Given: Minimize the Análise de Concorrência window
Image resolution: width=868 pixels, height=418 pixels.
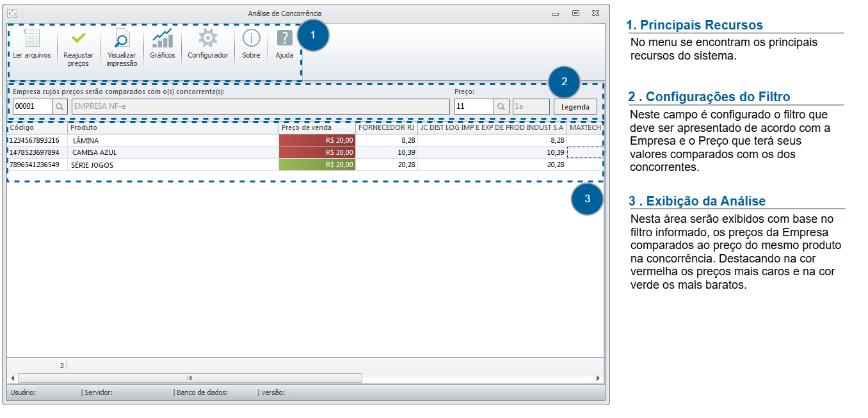Looking at the screenshot, I should coord(556,13).
